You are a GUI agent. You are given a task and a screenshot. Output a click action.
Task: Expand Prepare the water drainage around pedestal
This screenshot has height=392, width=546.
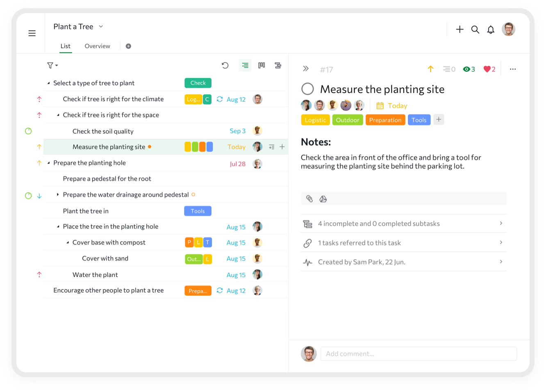click(x=58, y=195)
